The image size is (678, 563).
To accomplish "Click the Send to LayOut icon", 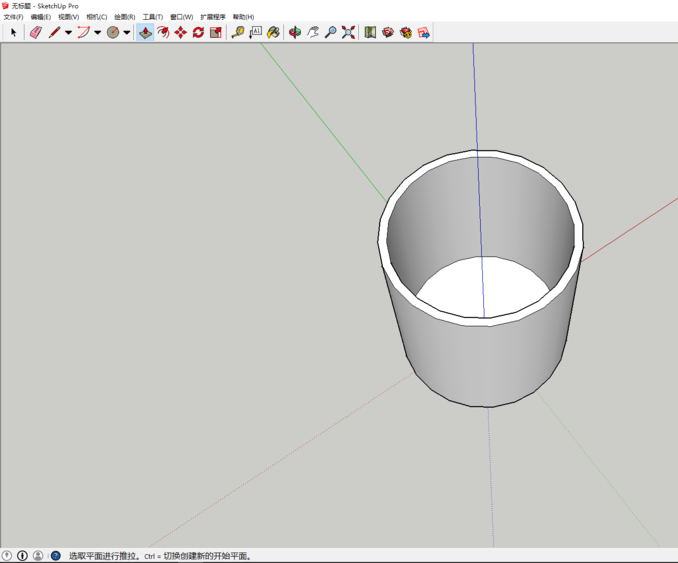I will pyautogui.click(x=423, y=32).
